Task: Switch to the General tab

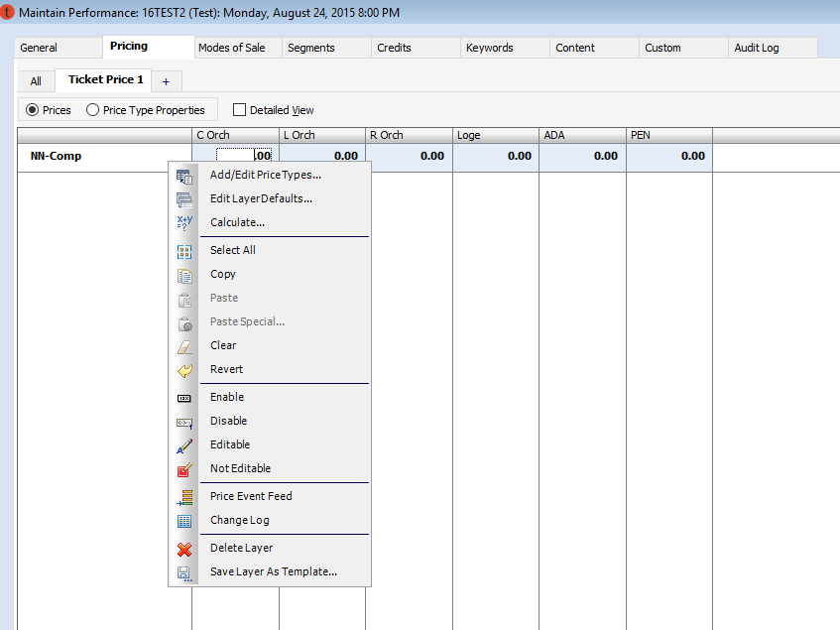Action: pyautogui.click(x=59, y=48)
